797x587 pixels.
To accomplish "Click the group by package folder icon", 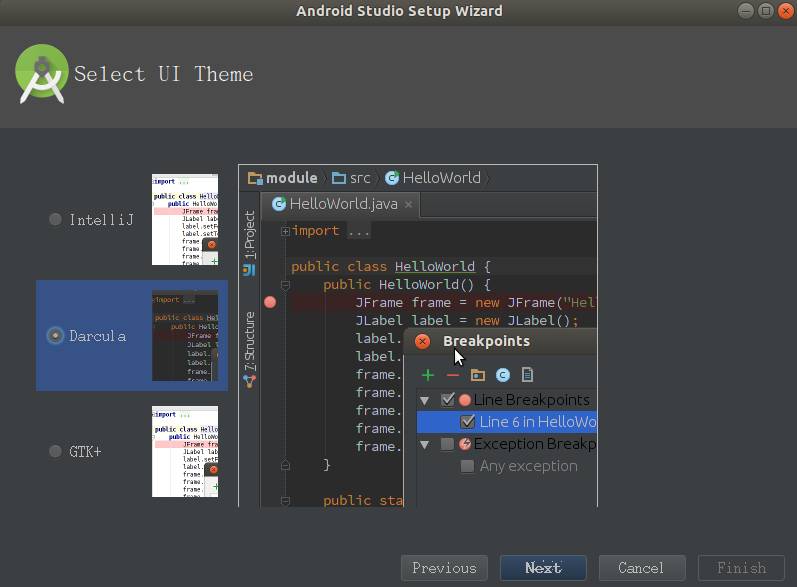I will pos(478,375).
